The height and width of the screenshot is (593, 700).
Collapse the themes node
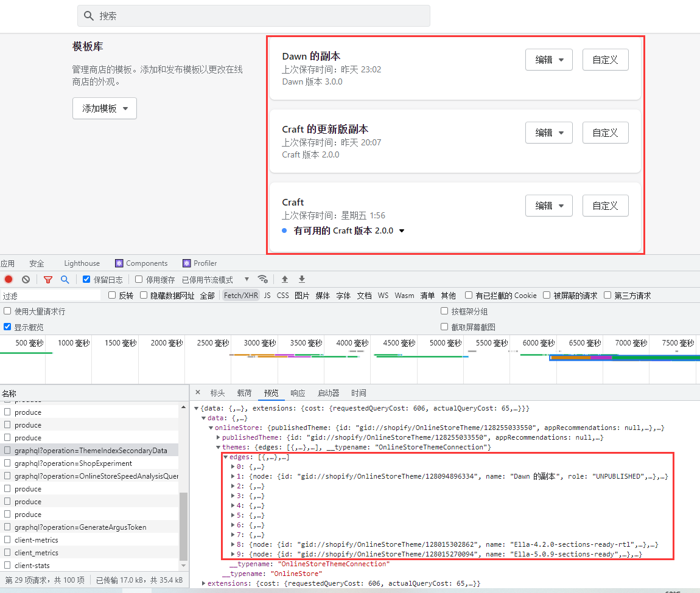pyautogui.click(x=219, y=447)
